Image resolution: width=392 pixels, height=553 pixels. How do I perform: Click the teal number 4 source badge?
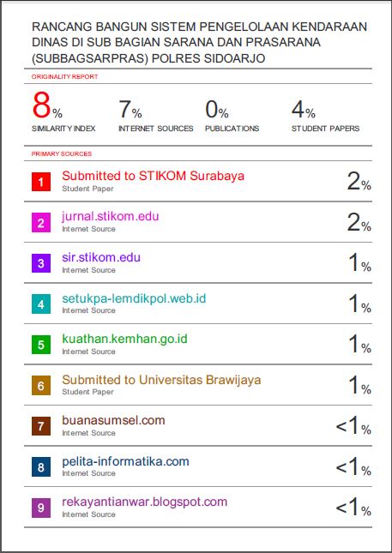coord(41,304)
